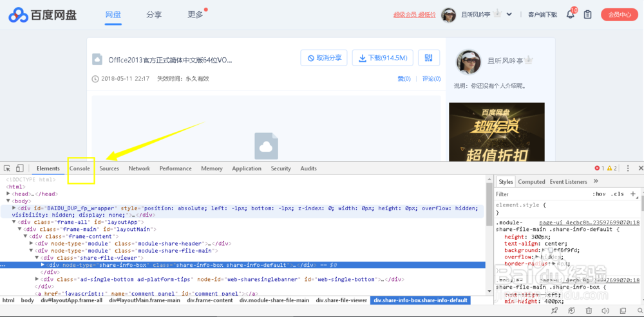This screenshot has width=644, height=317.
Task: Expand the head element node
Action: click(8, 194)
